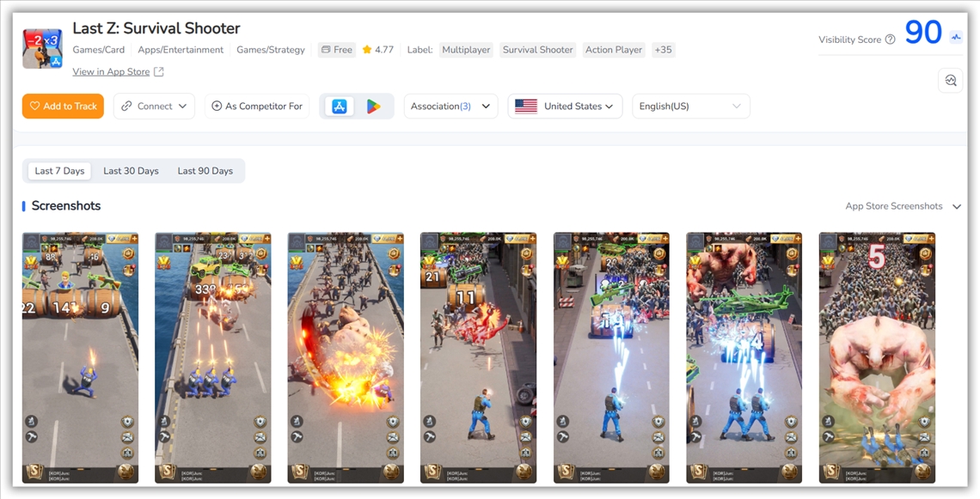The width and height of the screenshot is (980, 499).
Task: Select the Last 7 Days tab
Action: (x=59, y=171)
